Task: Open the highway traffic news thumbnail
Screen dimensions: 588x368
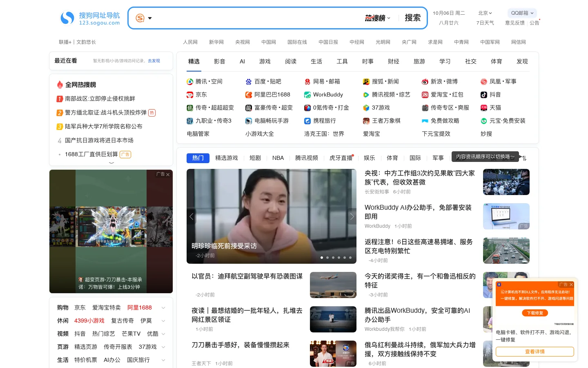Action: (506, 251)
